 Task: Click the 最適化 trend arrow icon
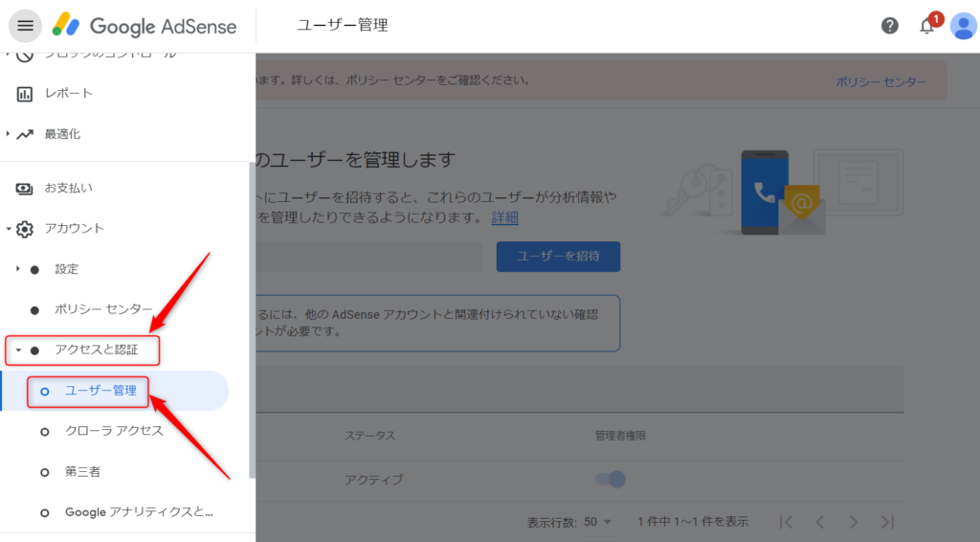click(x=24, y=134)
